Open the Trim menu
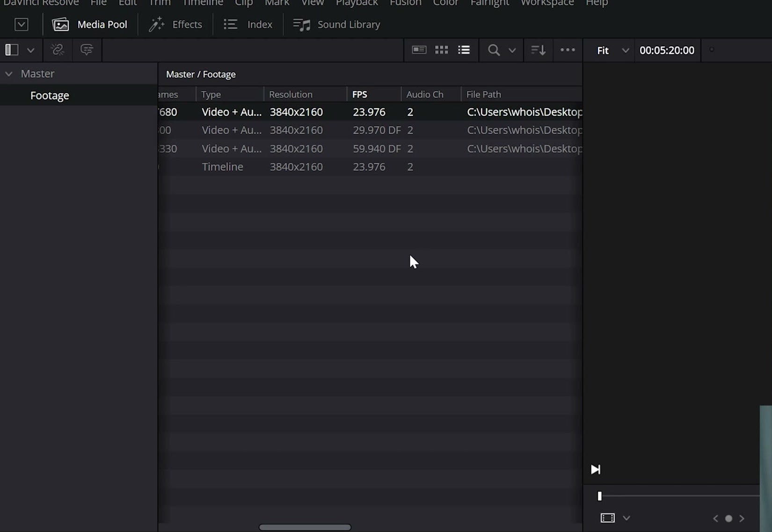 pyautogui.click(x=160, y=3)
